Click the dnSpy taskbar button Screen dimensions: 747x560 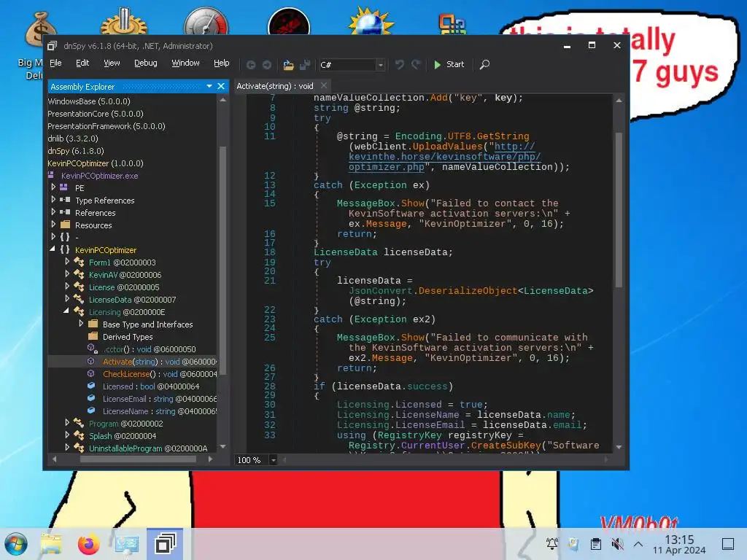(165, 544)
